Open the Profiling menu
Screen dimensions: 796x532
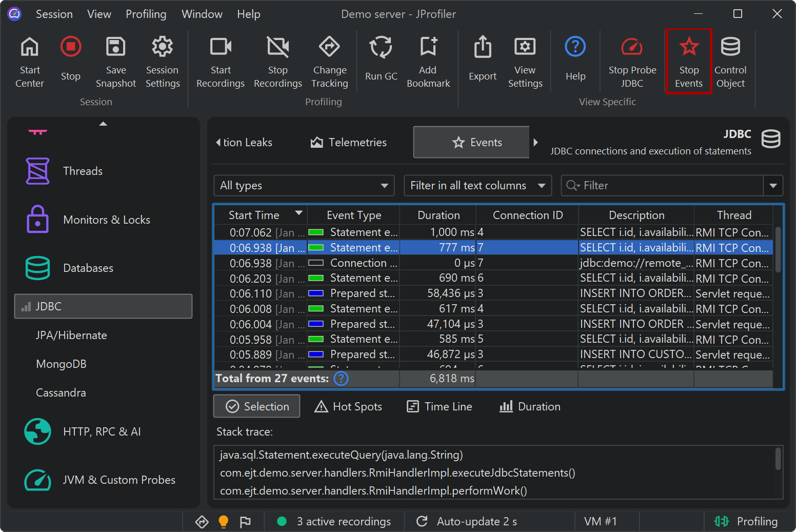[146, 14]
